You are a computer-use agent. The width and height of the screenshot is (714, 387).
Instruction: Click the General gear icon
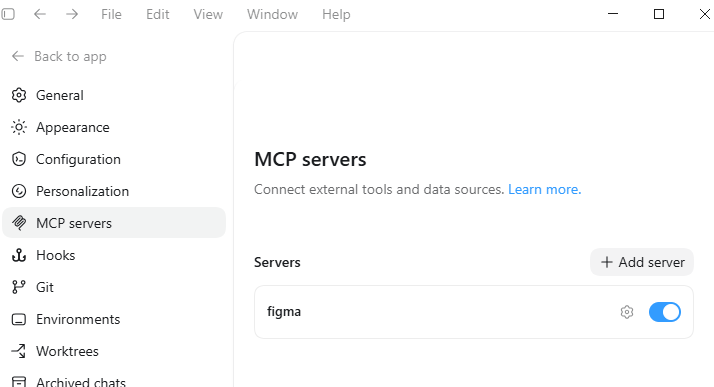[x=19, y=95]
